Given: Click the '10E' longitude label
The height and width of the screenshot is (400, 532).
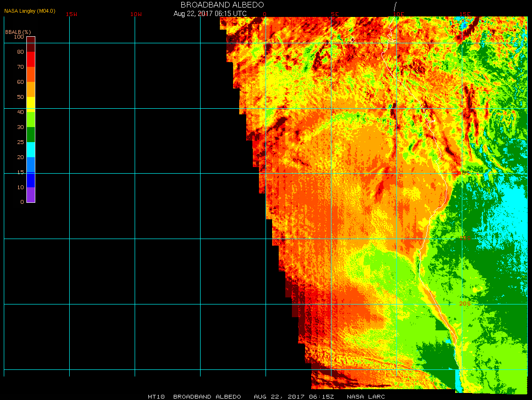Looking at the screenshot, I should click(x=399, y=14).
